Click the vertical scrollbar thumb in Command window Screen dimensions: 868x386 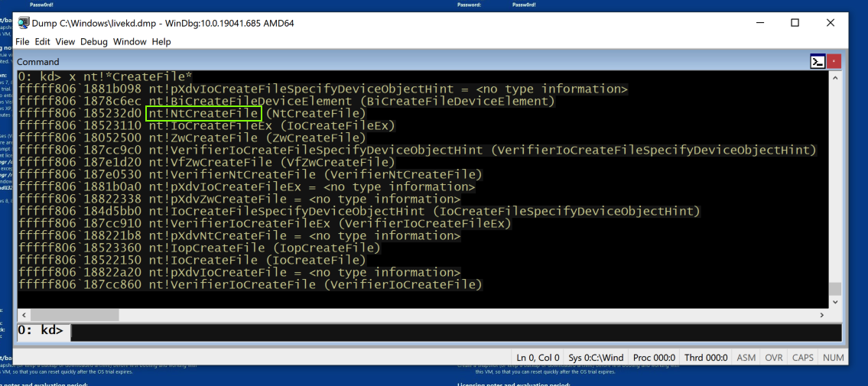[x=835, y=289]
